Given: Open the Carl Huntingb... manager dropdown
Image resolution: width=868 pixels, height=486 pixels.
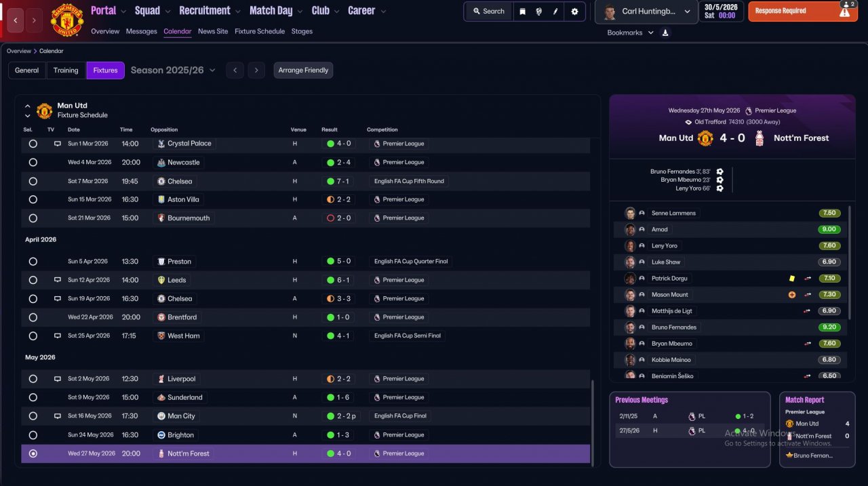Looking at the screenshot, I should (x=647, y=12).
